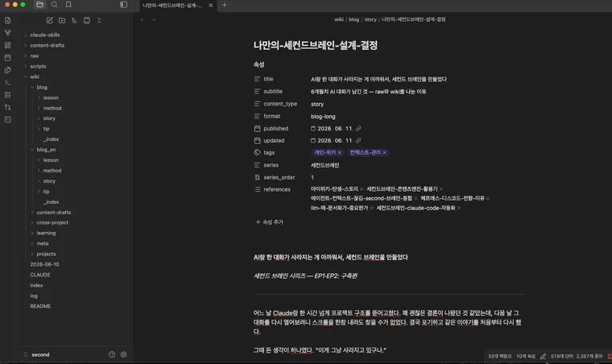Open the graph view ribbon icon
612x364 pixels.
coord(8,33)
